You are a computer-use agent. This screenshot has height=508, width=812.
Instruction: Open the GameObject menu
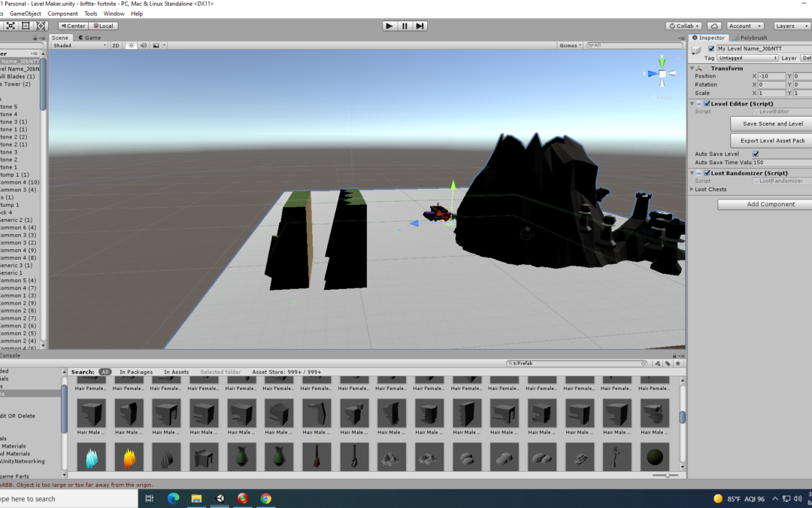pyautogui.click(x=26, y=14)
